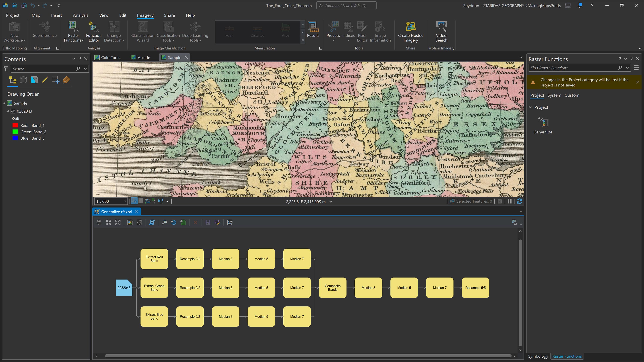Switch to the System raster functions tab

pos(554,95)
